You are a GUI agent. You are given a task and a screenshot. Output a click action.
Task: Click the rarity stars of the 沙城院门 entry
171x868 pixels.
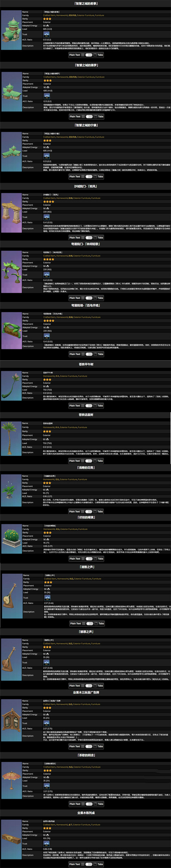[49, 202]
